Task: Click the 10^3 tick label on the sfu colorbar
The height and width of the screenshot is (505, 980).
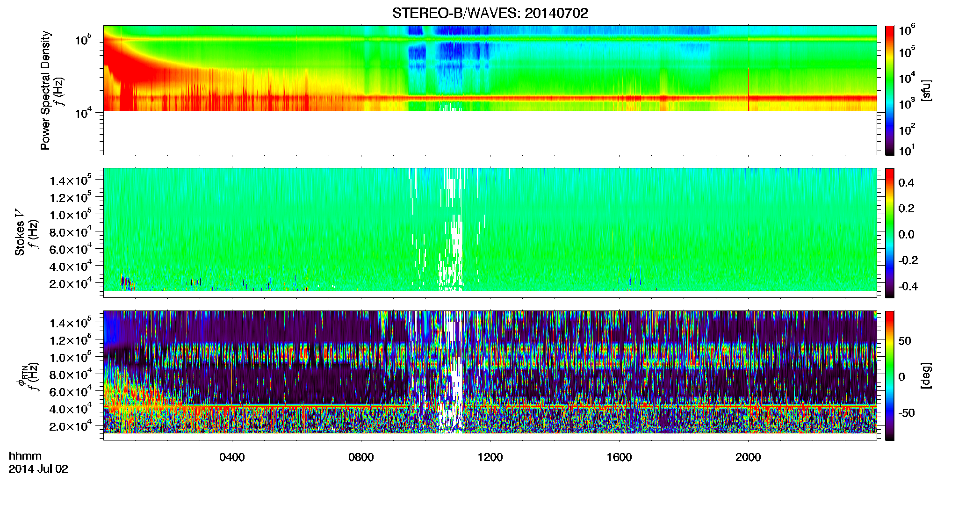Action: click(907, 103)
